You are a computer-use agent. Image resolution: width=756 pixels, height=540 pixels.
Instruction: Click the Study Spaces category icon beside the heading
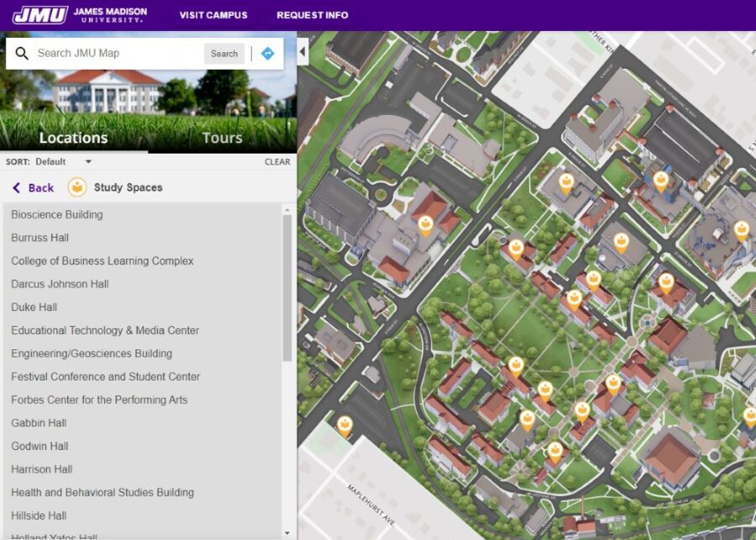pyautogui.click(x=79, y=187)
